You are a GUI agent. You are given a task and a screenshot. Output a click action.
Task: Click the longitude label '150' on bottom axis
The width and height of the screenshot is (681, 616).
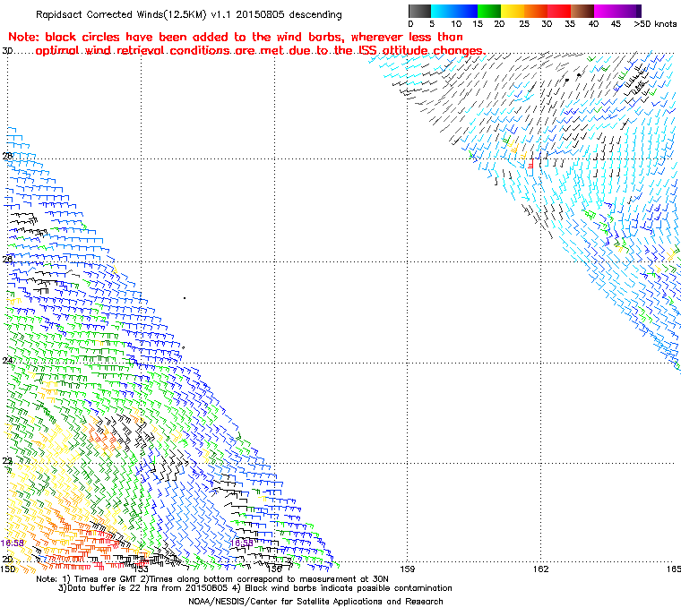coord(7,569)
